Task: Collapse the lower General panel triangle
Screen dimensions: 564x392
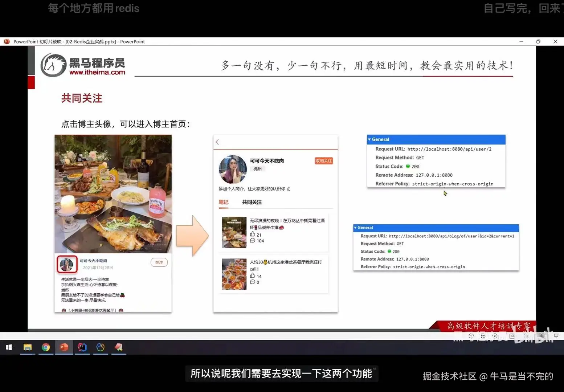Action: click(x=355, y=228)
